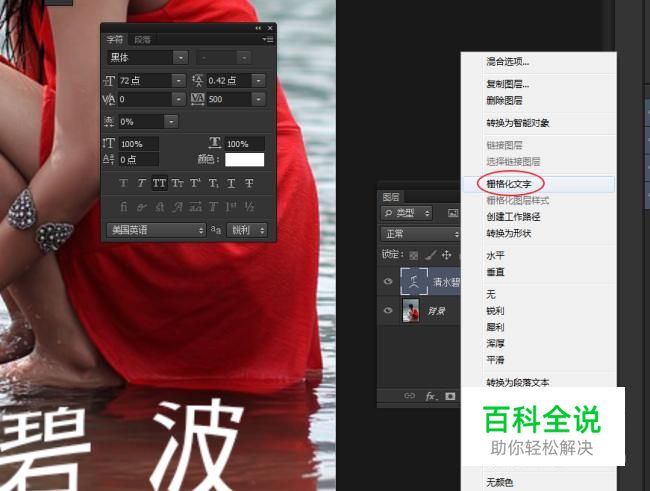Screen dimensions: 650x491
Task: Choose 删除图层 from context menu
Action: tap(538, 100)
